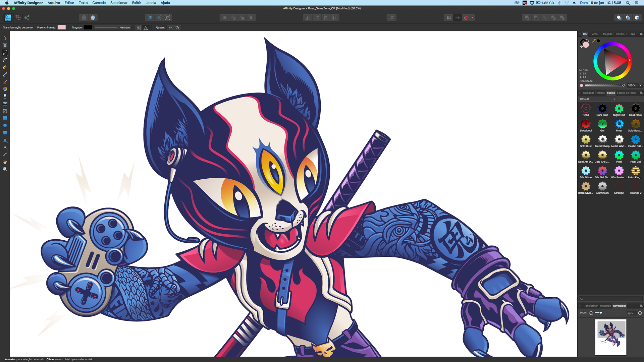
Task: Toggle the noise/opacity dot beside opacity slider
Action: point(582,85)
